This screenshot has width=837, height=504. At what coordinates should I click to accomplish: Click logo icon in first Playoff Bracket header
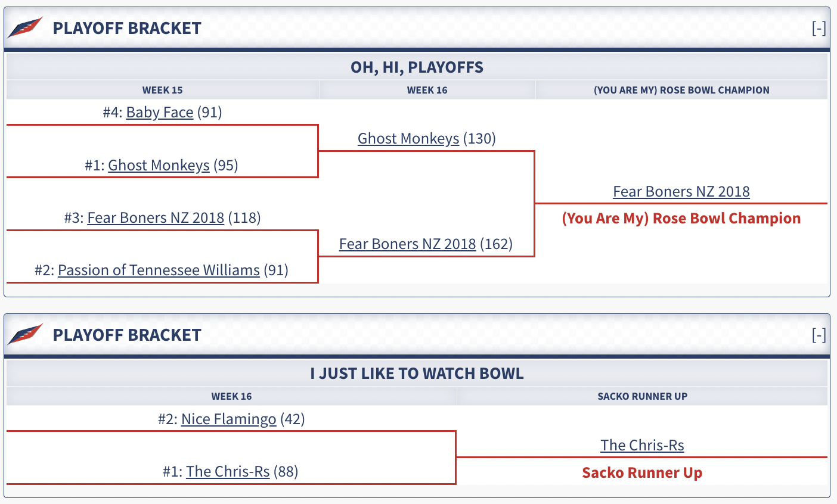pos(25,27)
